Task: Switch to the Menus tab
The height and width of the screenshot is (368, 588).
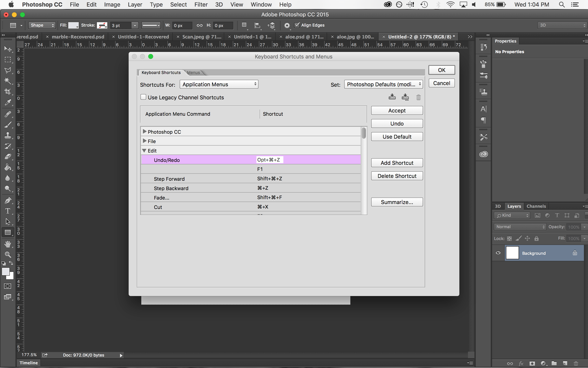Action: [193, 73]
